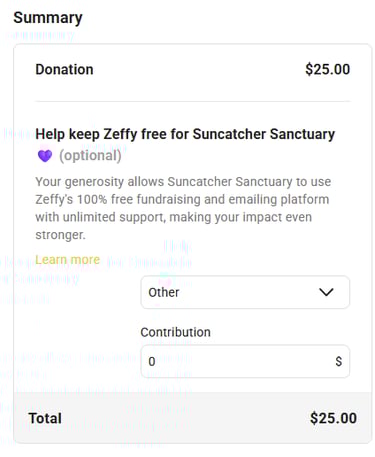Screen dimensions: 375x457
Task: Expand the Other contribution dropdown
Action: coord(245,292)
